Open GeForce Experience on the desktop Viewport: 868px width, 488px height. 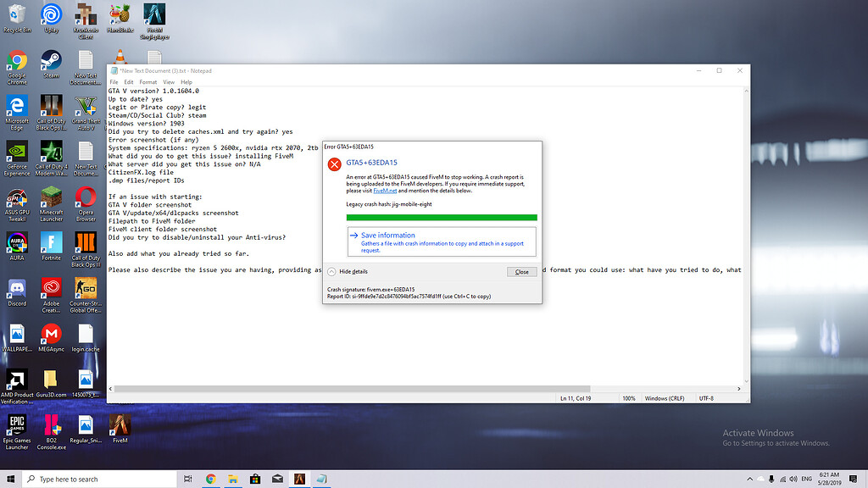pos(17,151)
